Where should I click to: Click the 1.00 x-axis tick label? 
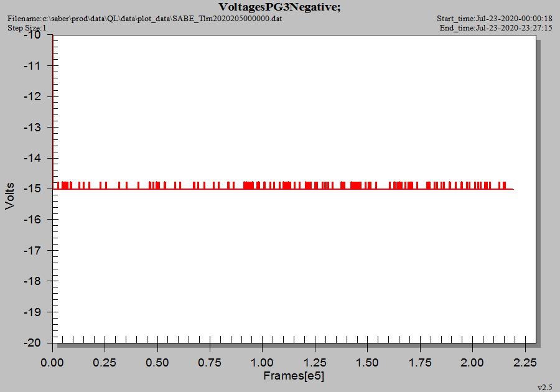point(262,363)
